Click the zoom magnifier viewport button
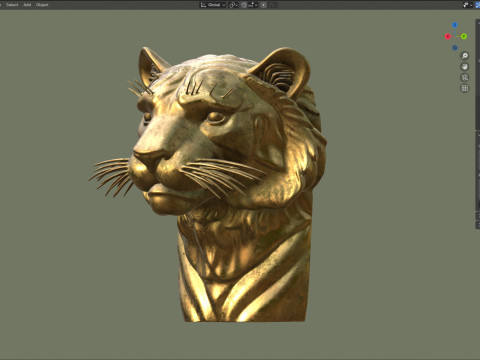This screenshot has width=480, height=360. click(x=465, y=56)
